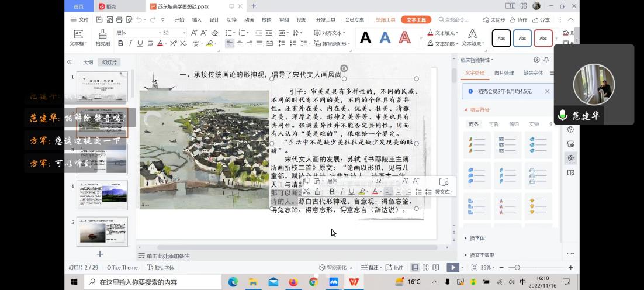
Task: Click the 分享 share button
Action: click(541, 20)
